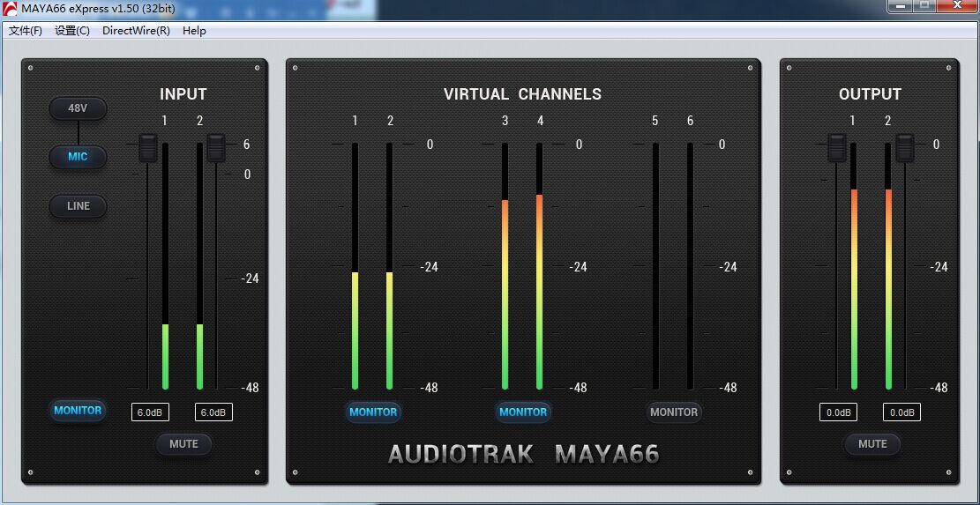This screenshot has height=505, width=980.
Task: Click the AUDIOTRAK MAYA66 logo text
Action: click(524, 455)
